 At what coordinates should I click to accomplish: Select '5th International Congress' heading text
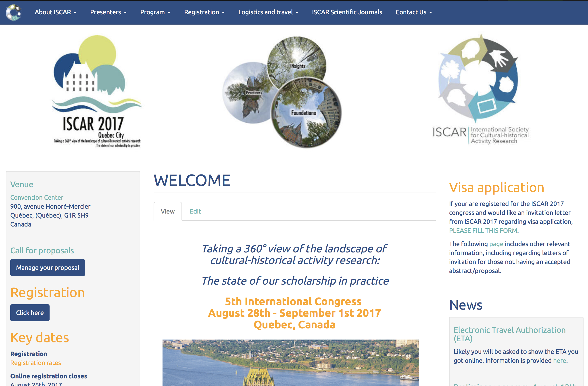coord(293,301)
